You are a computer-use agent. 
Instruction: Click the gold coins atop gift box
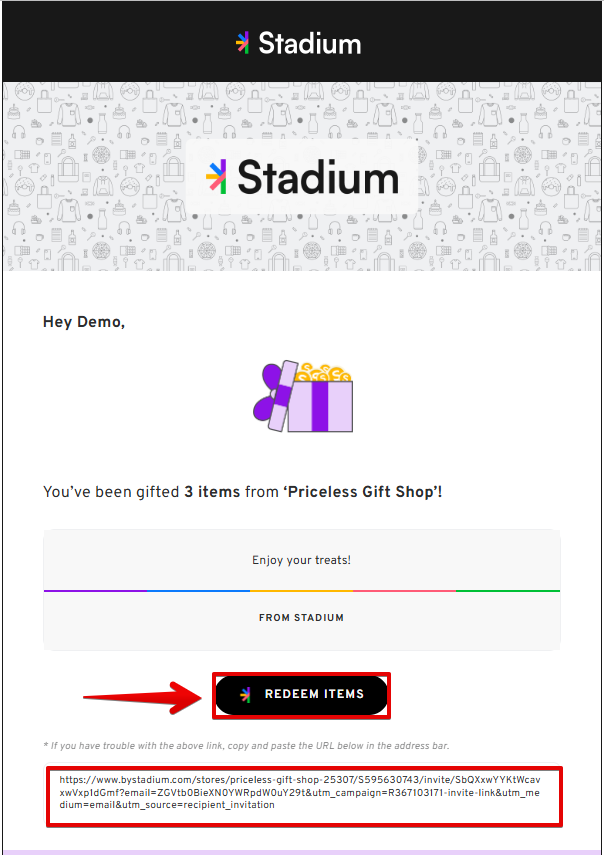point(324,372)
